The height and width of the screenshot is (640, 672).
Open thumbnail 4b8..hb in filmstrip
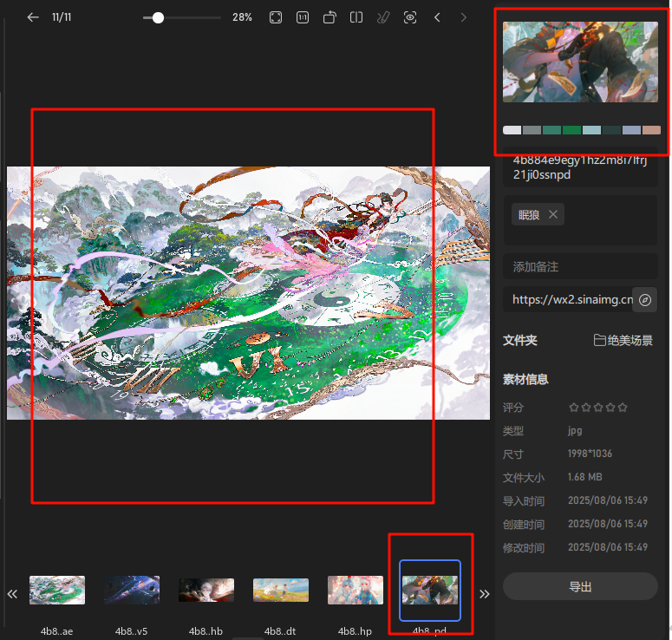point(206,590)
